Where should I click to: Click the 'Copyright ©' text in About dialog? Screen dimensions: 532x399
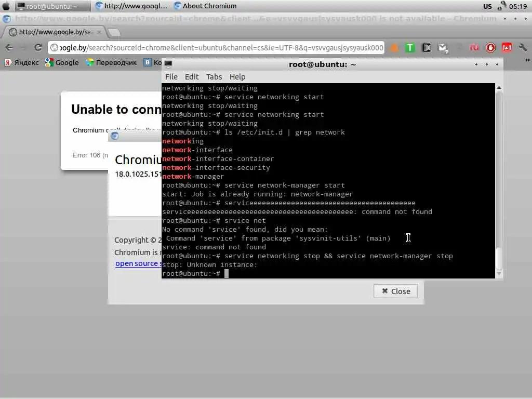click(138, 240)
